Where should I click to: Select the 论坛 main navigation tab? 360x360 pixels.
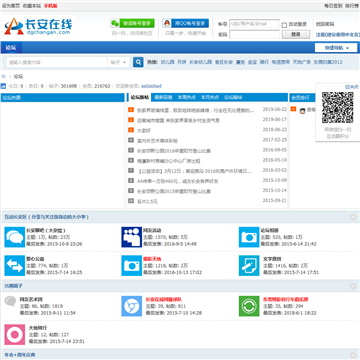click(11, 48)
